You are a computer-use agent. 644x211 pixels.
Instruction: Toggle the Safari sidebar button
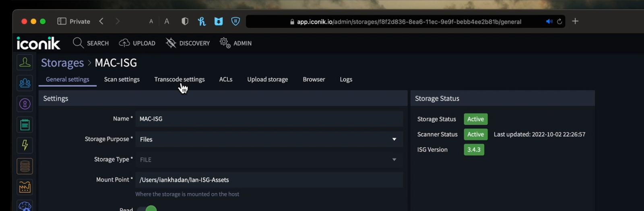coord(62,21)
